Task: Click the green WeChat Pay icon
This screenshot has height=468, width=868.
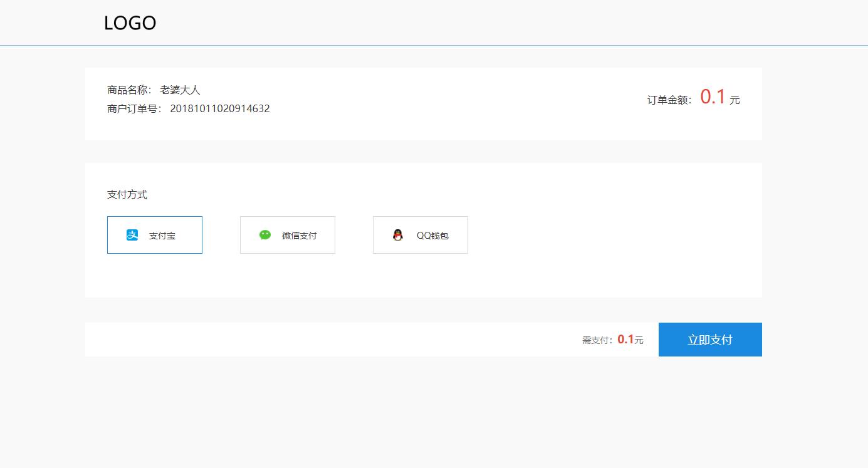Action: pyautogui.click(x=265, y=235)
